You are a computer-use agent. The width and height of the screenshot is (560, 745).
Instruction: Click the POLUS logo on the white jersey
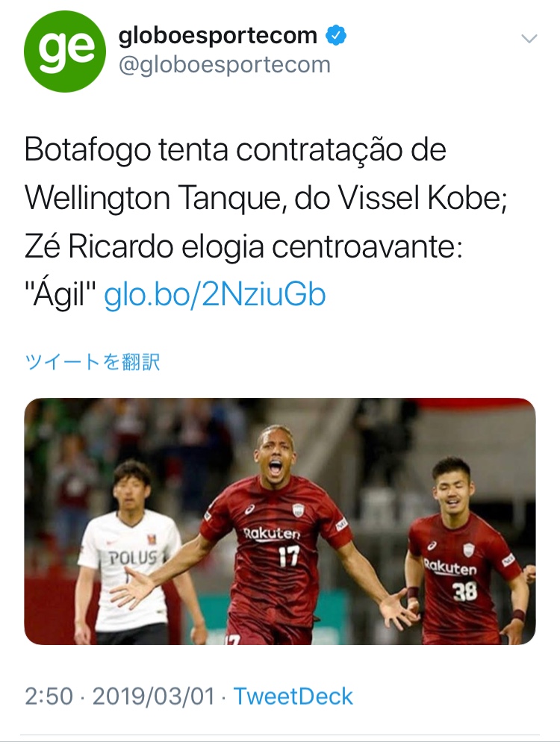pos(133,557)
